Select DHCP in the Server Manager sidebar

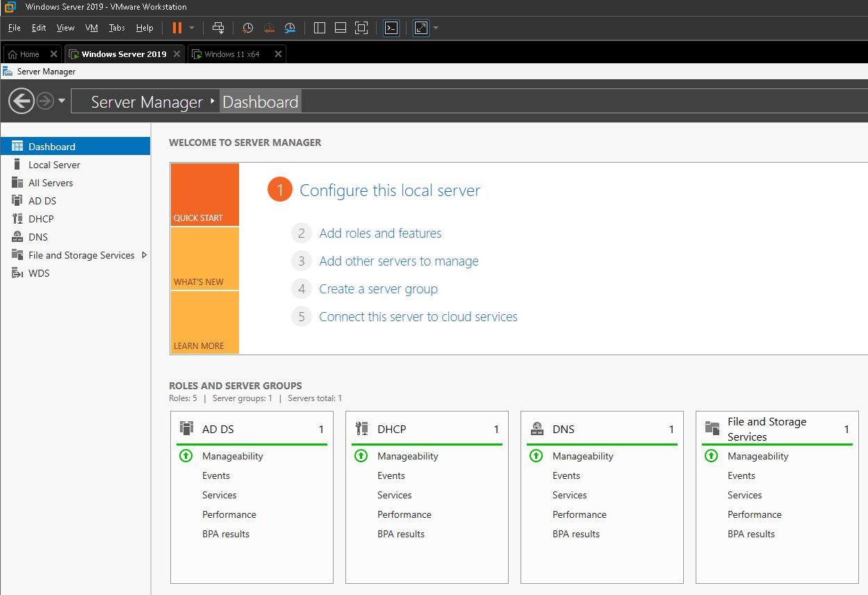43,218
